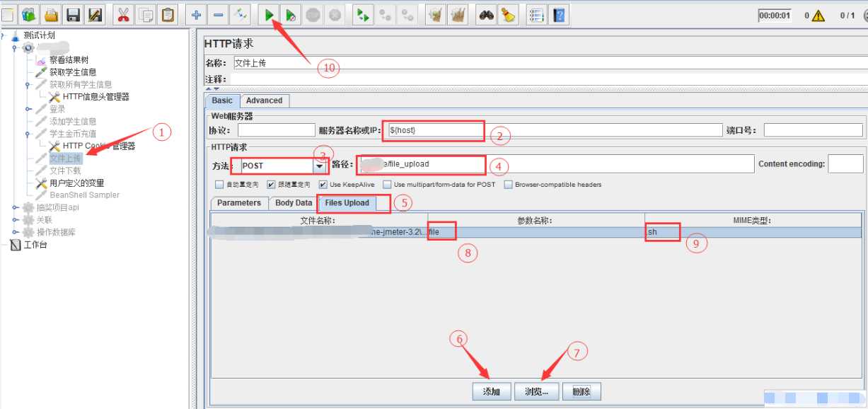Click the Remote Shutdown All icon
The image size is (868, 409).
tap(407, 14)
